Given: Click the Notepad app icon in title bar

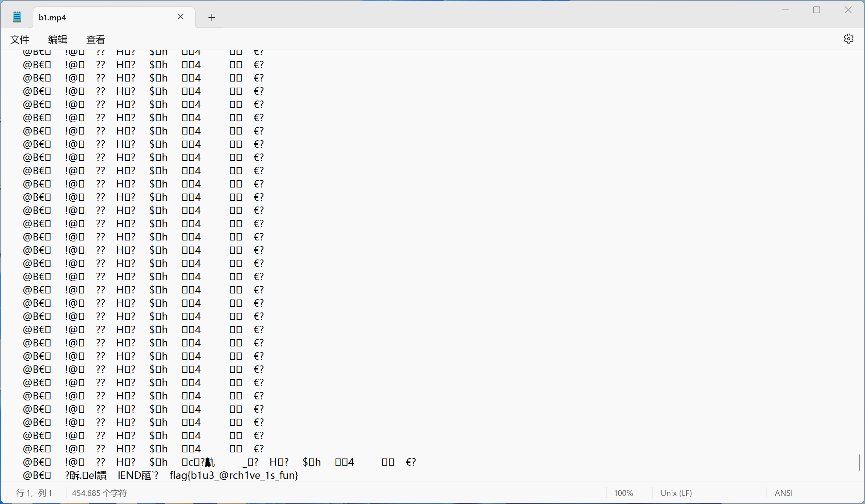Looking at the screenshot, I should (17, 17).
